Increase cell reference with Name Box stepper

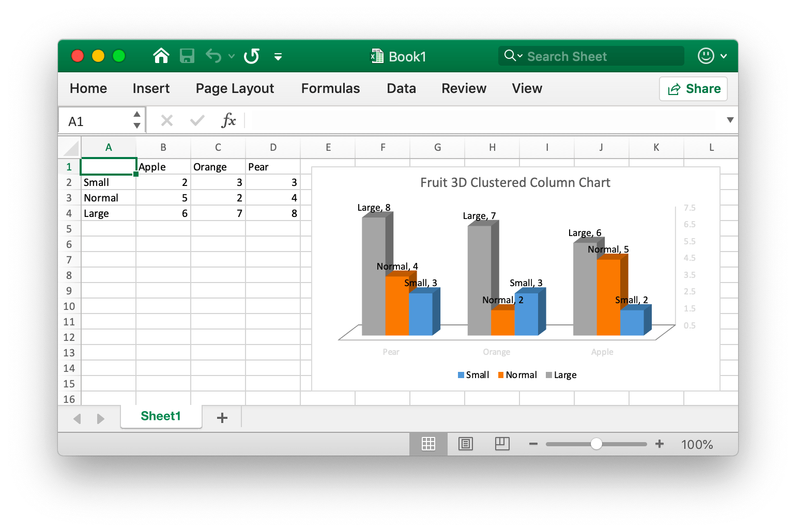[x=136, y=115]
